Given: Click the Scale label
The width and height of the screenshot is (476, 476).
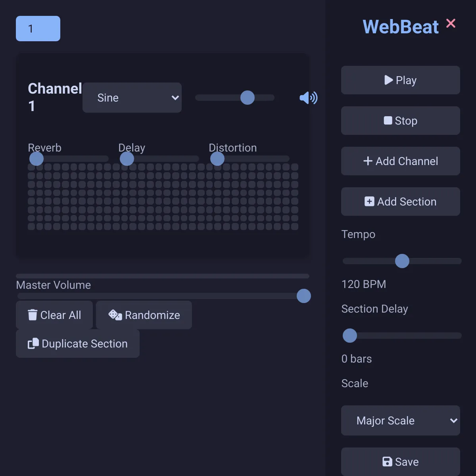Looking at the screenshot, I should point(355,383).
